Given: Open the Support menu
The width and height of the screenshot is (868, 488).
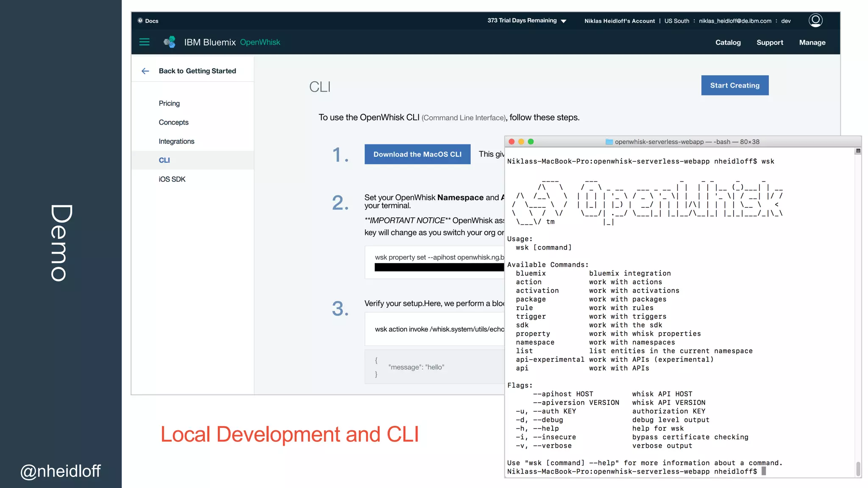Looking at the screenshot, I should coord(770,42).
